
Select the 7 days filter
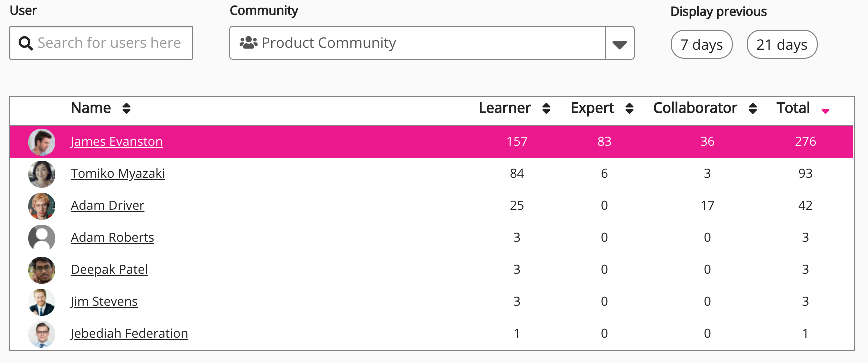pos(701,45)
